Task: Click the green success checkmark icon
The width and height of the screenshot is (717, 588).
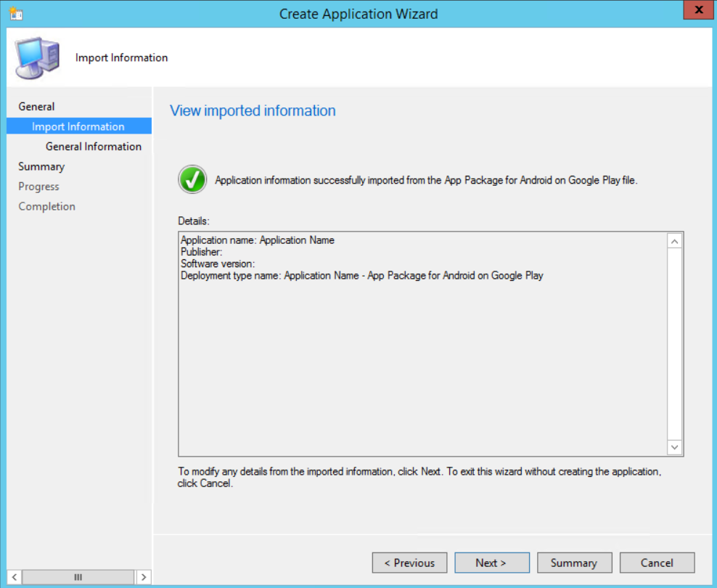Action: pos(192,179)
